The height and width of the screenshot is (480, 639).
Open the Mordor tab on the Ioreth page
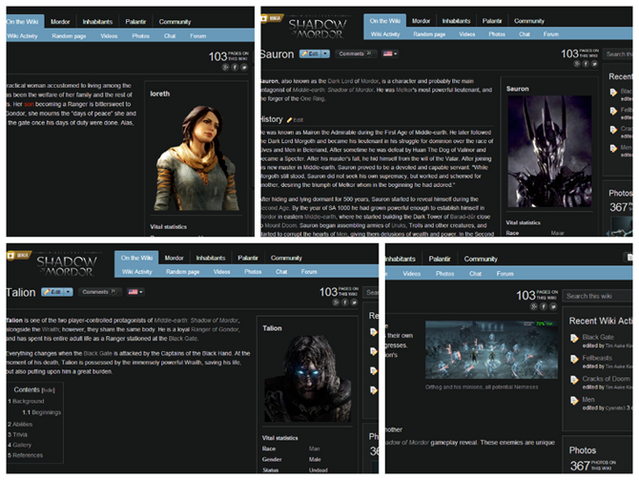coord(60,22)
